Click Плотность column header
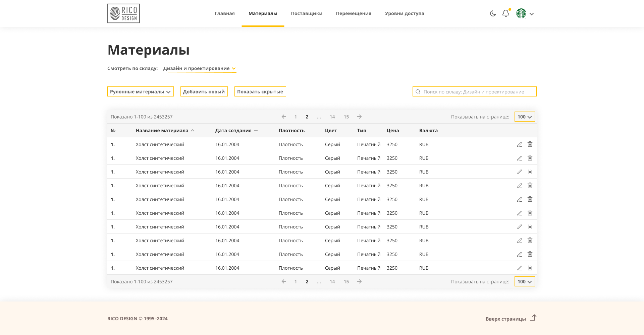 [x=291, y=130]
